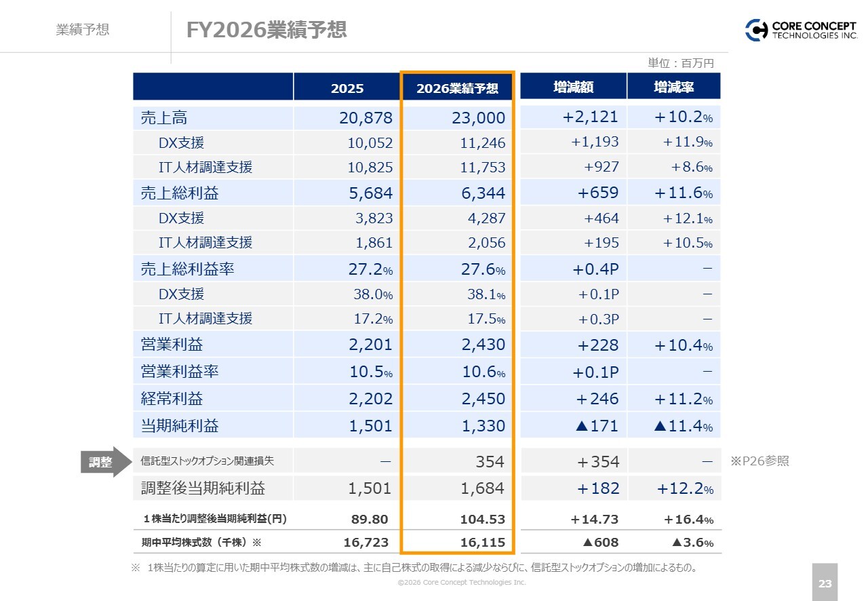The width and height of the screenshot is (868, 601).
Task: Select the 売上高 row label
Action: [163, 117]
